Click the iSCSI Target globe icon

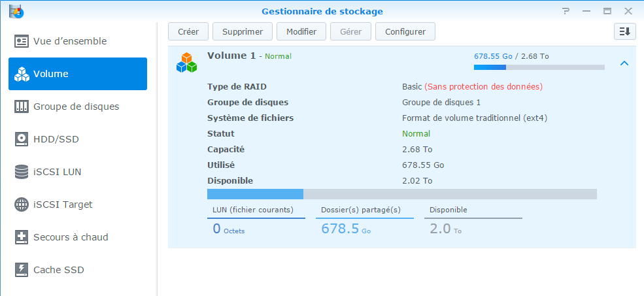(x=22, y=205)
